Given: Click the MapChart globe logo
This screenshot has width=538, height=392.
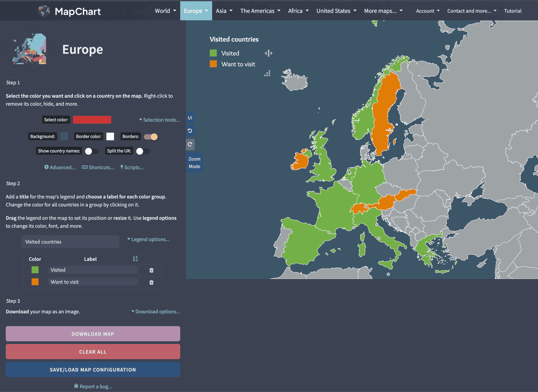Looking at the screenshot, I should coord(44,11).
